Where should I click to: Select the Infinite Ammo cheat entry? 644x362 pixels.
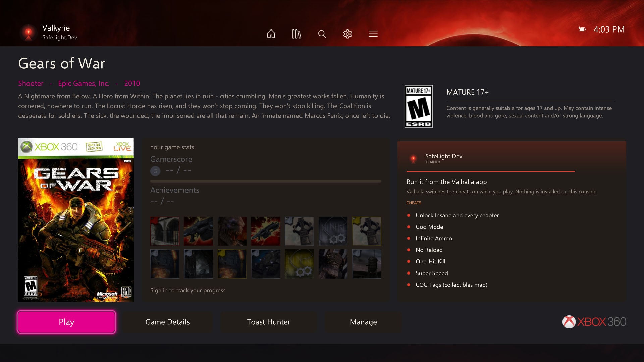click(x=434, y=238)
